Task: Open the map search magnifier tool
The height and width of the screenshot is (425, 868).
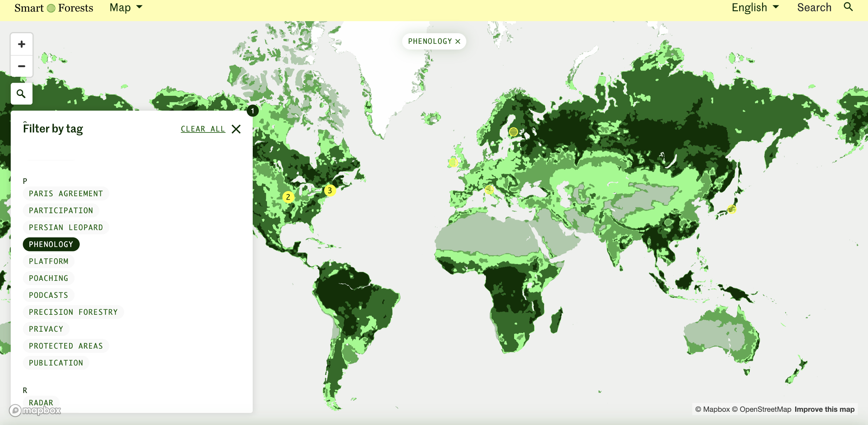Action: pyautogui.click(x=22, y=94)
